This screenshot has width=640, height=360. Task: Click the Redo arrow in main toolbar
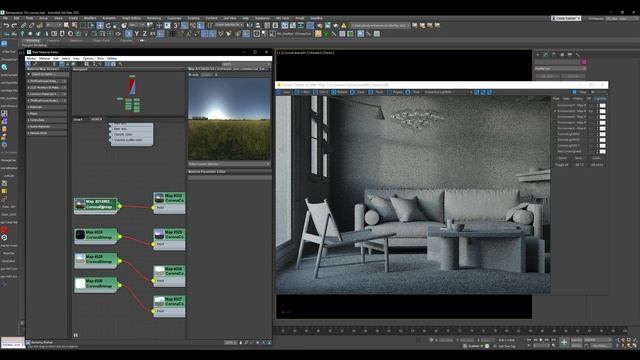(14, 25)
